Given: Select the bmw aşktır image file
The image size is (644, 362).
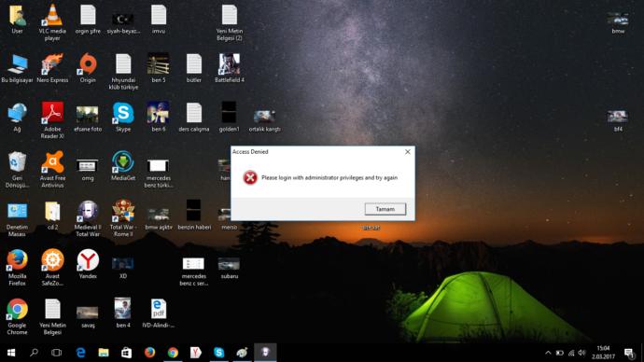Looking at the screenshot, I should tap(159, 218).
